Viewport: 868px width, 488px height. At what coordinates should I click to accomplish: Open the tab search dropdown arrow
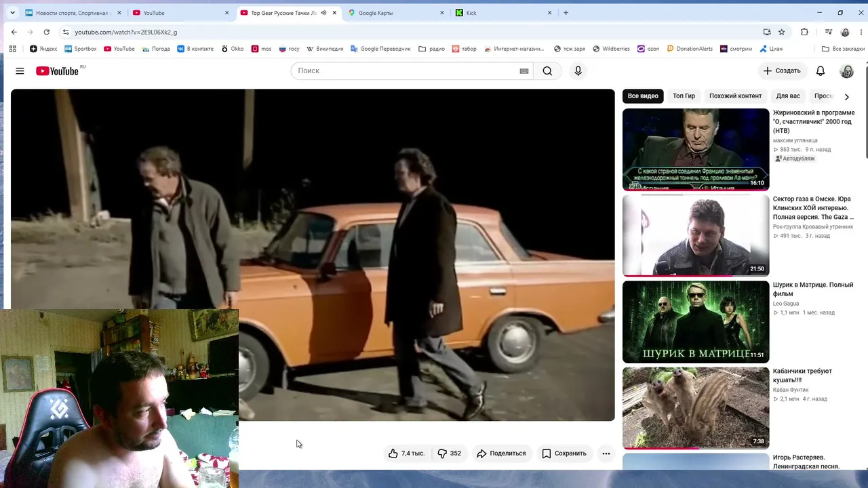click(12, 13)
